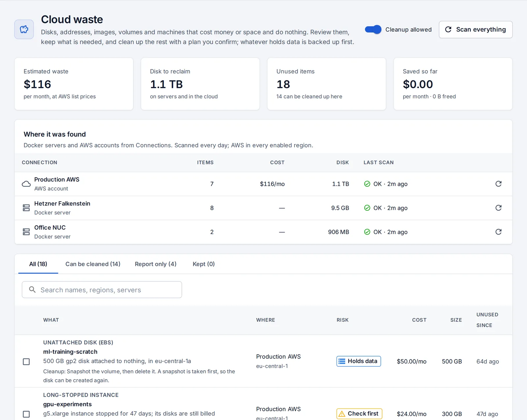Click the Disk to reclaim 1.1 TB card

point(200,84)
